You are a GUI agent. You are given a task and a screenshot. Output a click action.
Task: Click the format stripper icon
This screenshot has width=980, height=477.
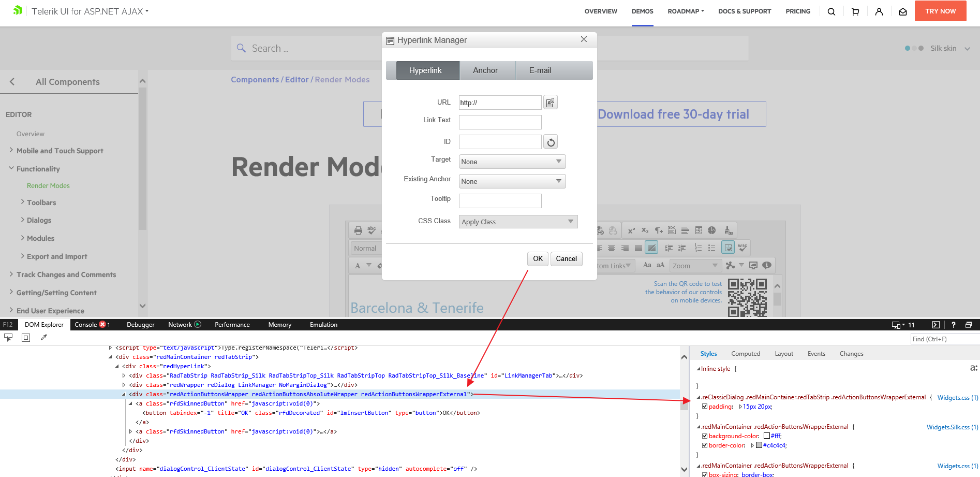pyautogui.click(x=728, y=230)
